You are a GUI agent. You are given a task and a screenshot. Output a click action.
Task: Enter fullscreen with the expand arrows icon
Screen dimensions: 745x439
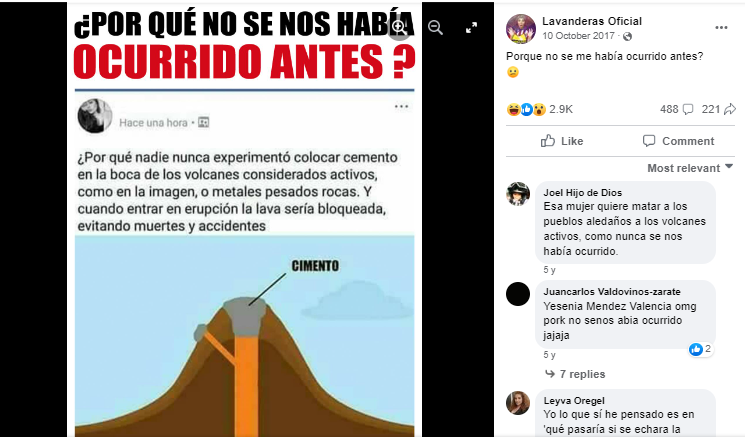click(471, 28)
